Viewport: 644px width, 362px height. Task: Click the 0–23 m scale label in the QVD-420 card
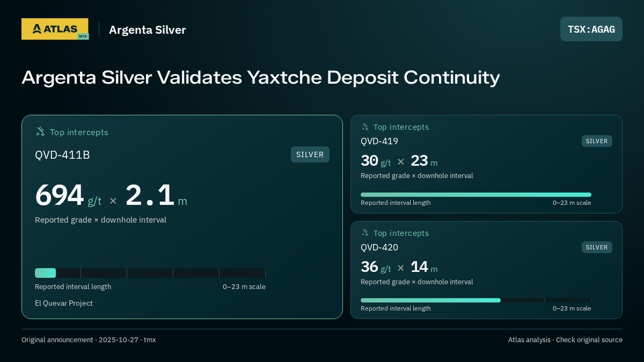pyautogui.click(x=572, y=308)
